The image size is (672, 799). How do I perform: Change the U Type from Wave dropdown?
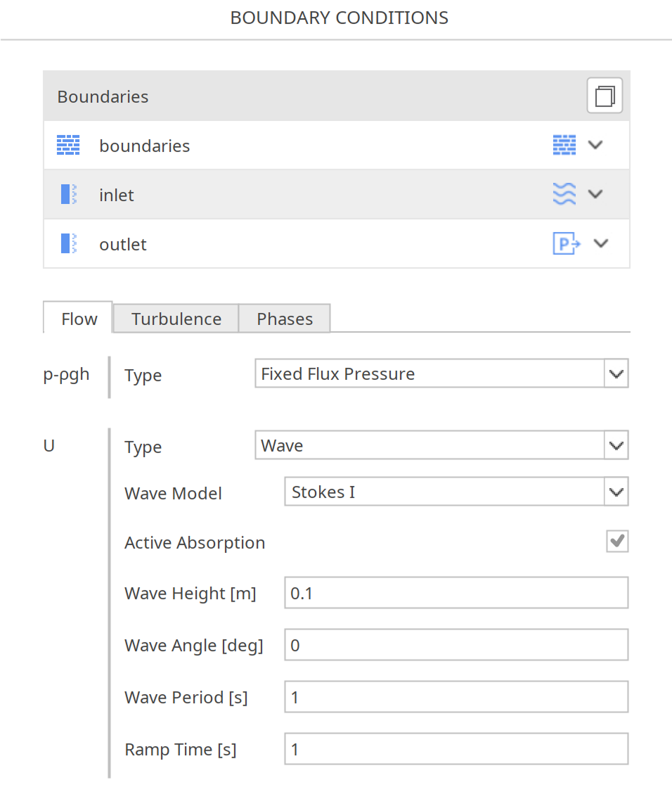pyautogui.click(x=616, y=445)
